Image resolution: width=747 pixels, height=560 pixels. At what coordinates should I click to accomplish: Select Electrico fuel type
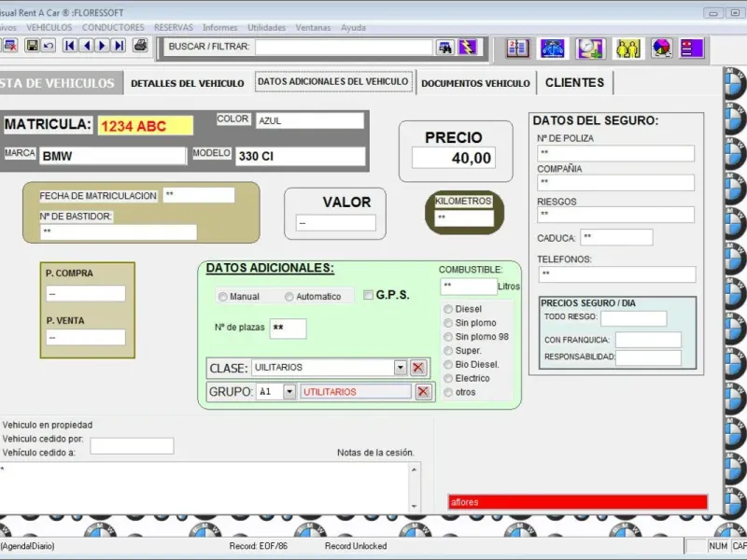pyautogui.click(x=448, y=378)
